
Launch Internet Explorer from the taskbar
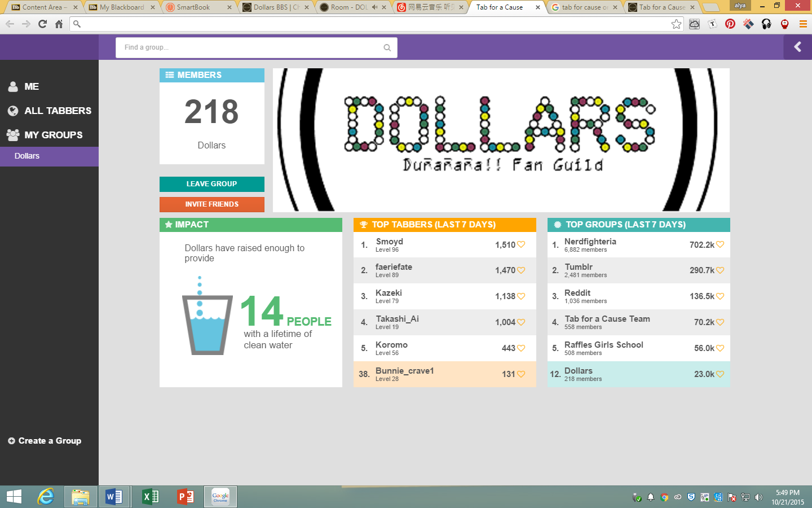(x=46, y=497)
